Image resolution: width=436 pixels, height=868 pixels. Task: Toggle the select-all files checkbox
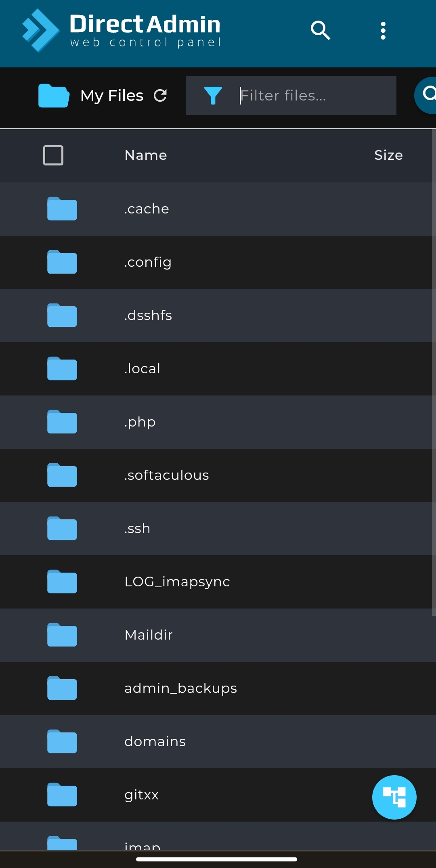coord(53,155)
